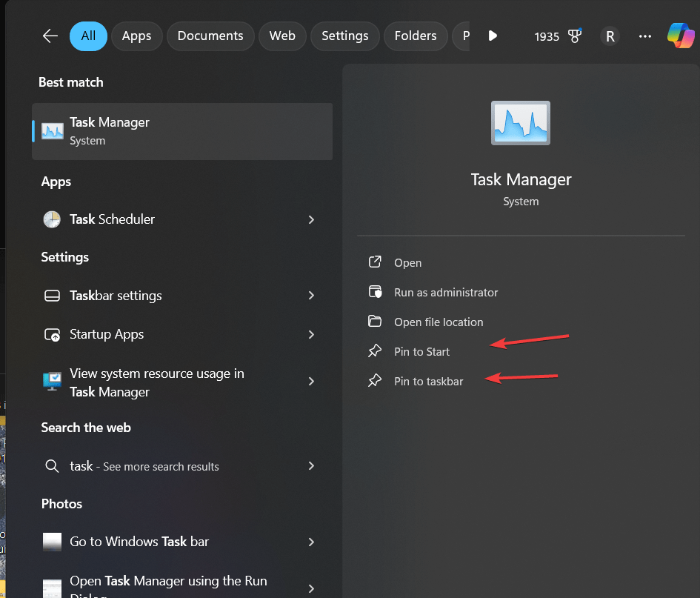Click Pin to Start option
700x598 pixels.
coord(421,352)
